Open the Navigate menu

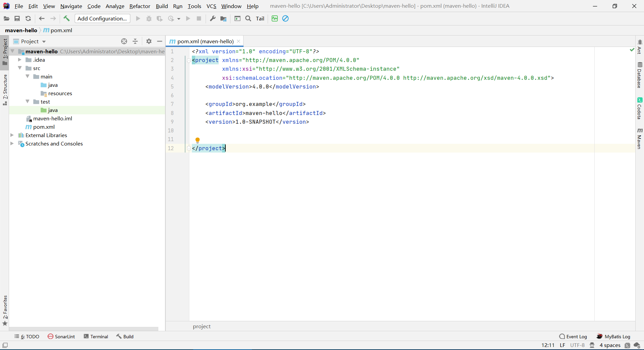coord(71,6)
